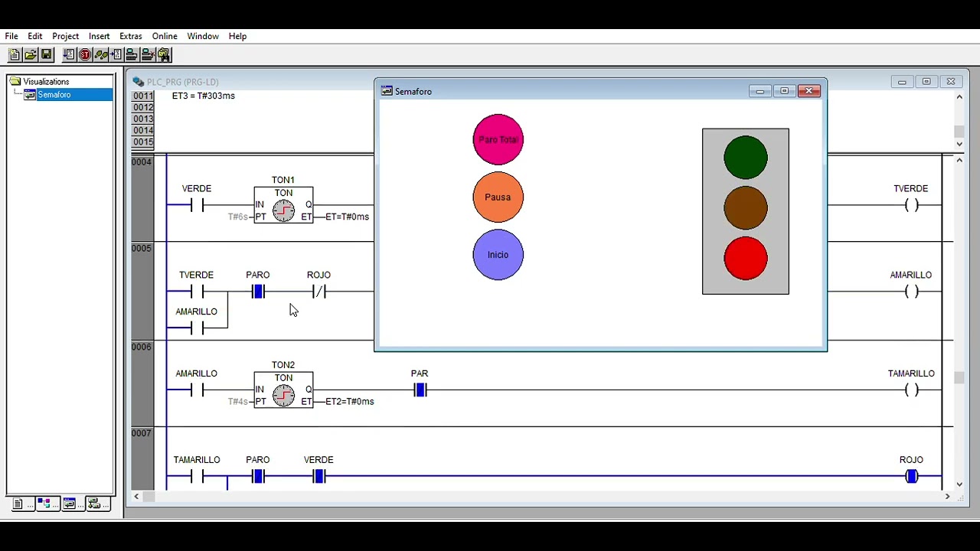Select the AMARILLO coil in rung 0005
The image size is (980, 551).
[x=911, y=292]
